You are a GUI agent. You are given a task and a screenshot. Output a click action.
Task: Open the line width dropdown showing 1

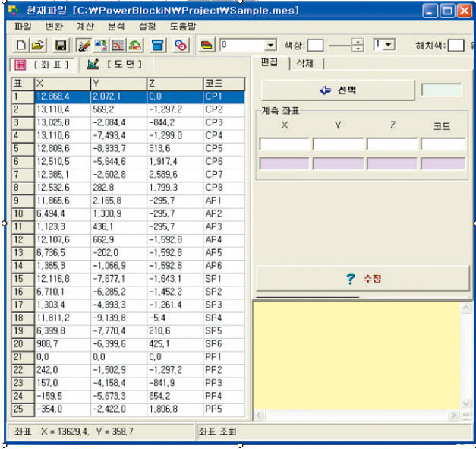(389, 46)
